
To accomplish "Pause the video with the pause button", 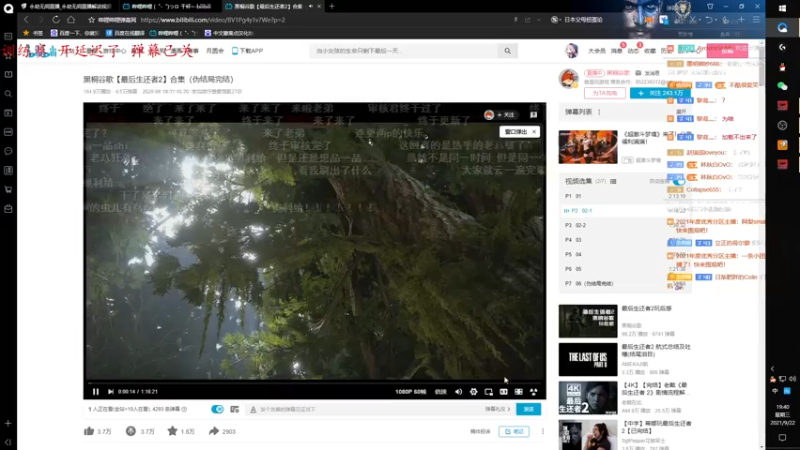I will (95, 392).
